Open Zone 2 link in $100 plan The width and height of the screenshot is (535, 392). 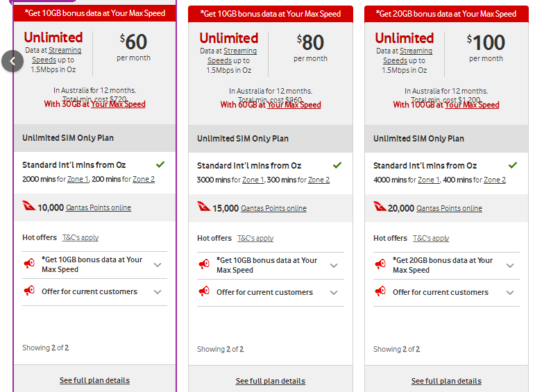494,180
